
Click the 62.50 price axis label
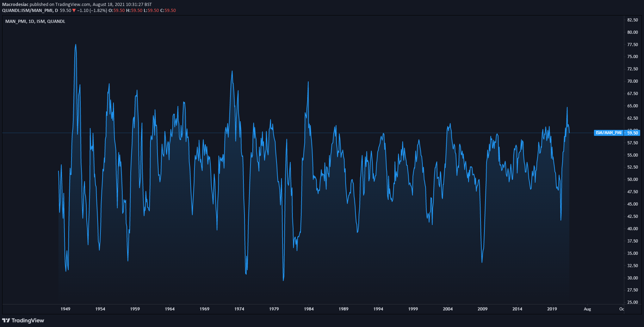pyautogui.click(x=632, y=118)
